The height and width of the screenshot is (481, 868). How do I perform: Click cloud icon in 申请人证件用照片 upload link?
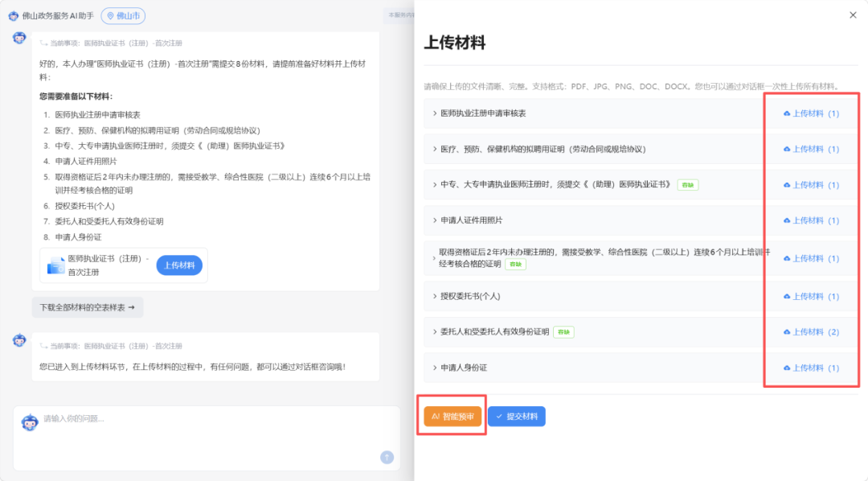point(787,220)
